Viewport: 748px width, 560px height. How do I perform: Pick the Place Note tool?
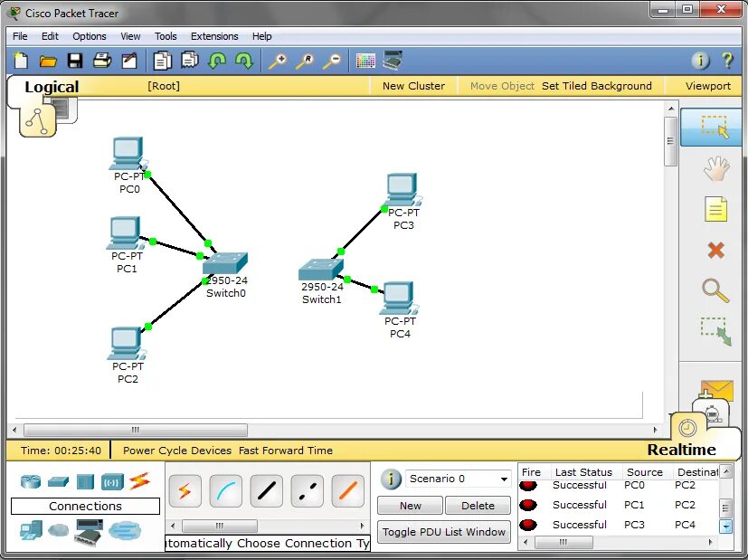pyautogui.click(x=716, y=209)
